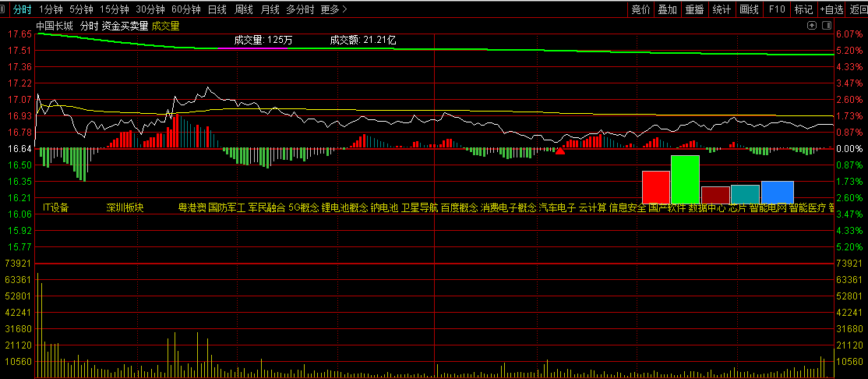Click the bright green bar in the block chart
The width and height of the screenshot is (868, 379).
pyautogui.click(x=686, y=179)
